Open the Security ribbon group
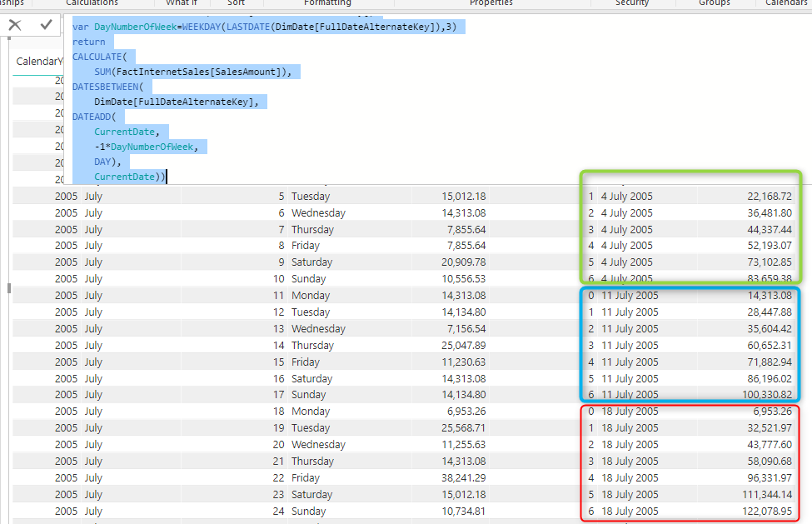Image resolution: width=812 pixels, height=524 pixels. [x=632, y=3]
